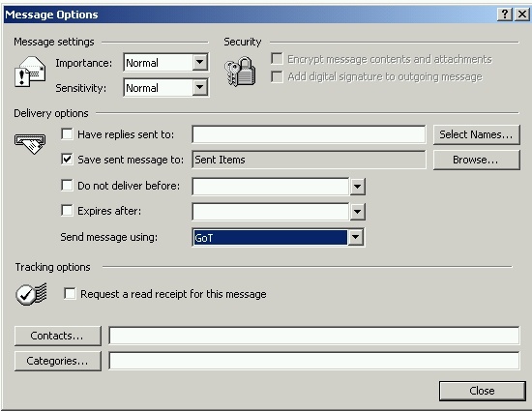
Task: Open the Expires after date dropdown
Action: [x=357, y=212]
